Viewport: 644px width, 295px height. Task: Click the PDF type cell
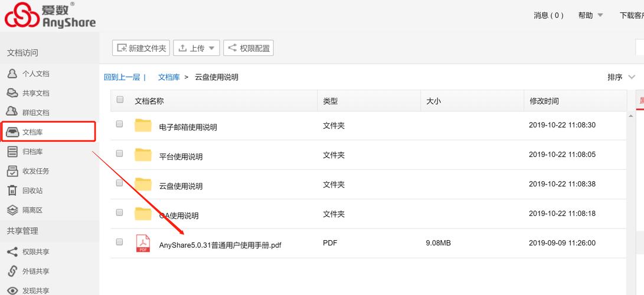point(330,243)
